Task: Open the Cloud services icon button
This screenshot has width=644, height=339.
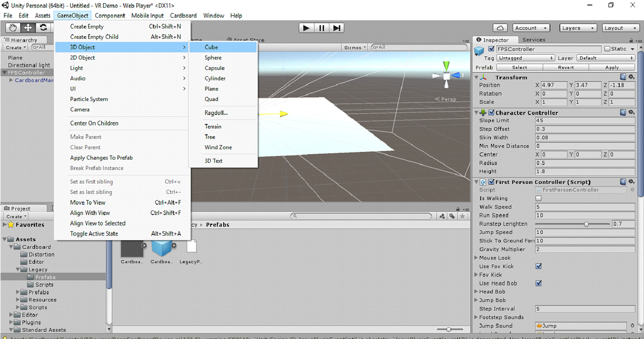Action: point(500,28)
